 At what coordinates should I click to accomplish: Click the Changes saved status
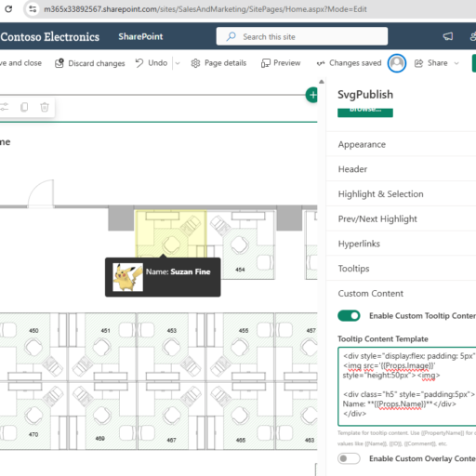[349, 63]
